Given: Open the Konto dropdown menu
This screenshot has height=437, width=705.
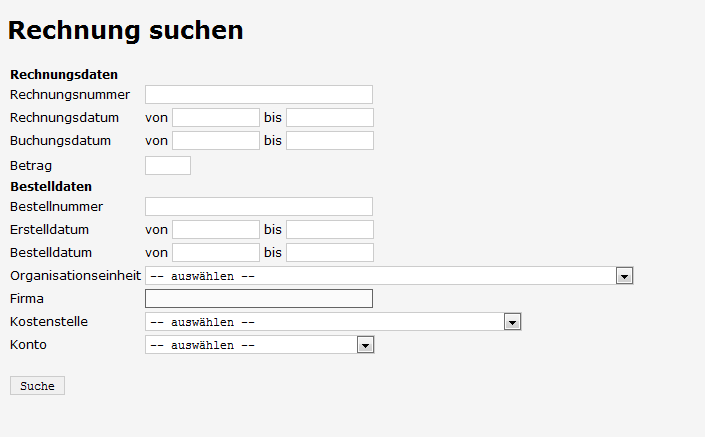Looking at the screenshot, I should click(250, 345).
